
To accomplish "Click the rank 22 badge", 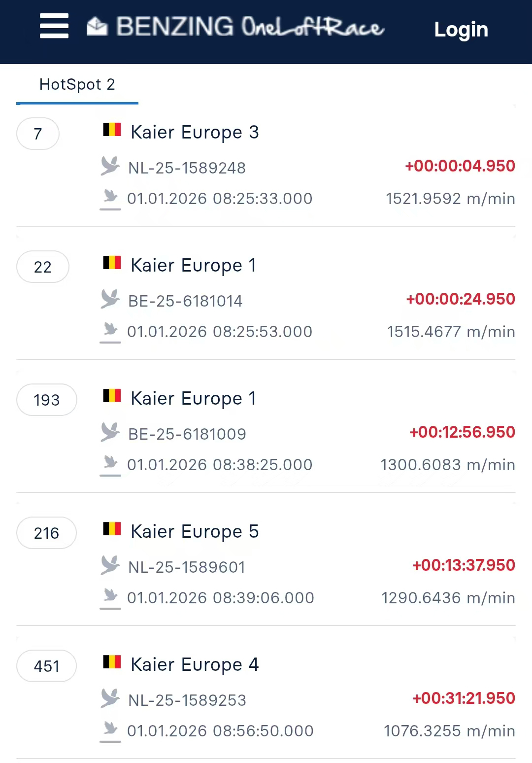I will [x=43, y=267].
